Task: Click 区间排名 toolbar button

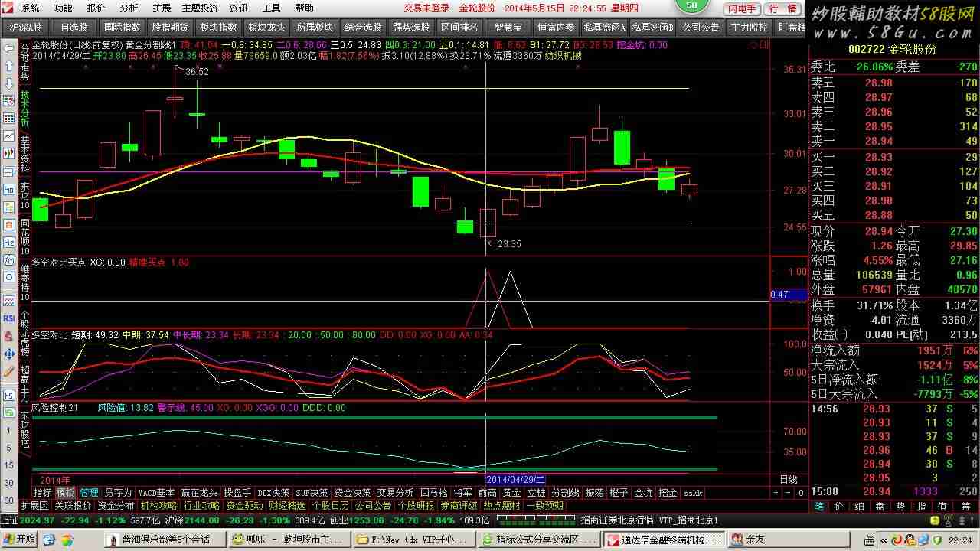Action: 460,27
